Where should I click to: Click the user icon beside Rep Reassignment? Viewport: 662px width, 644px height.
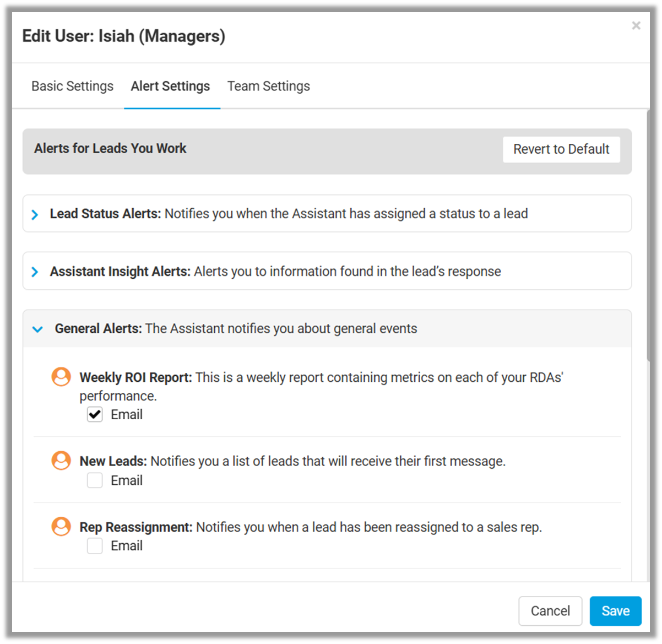[x=61, y=527]
